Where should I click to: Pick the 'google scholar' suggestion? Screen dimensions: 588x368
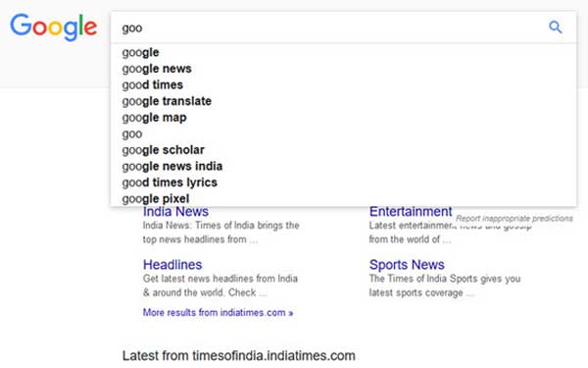[344, 150]
